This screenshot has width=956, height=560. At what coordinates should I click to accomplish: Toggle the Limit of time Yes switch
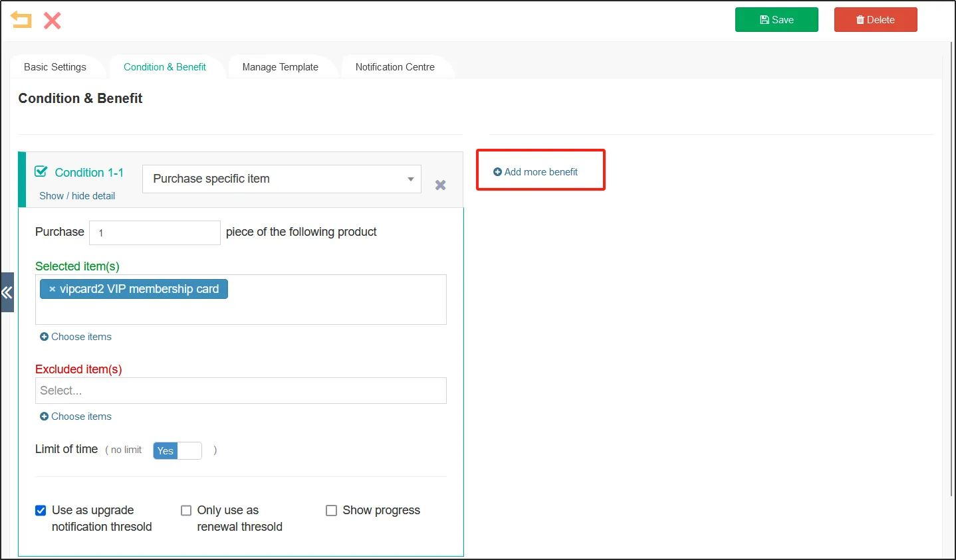177,450
